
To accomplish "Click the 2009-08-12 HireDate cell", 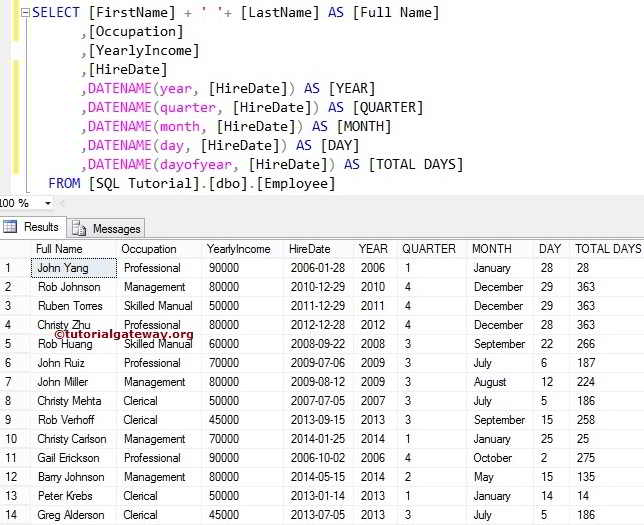I will (x=318, y=382).
